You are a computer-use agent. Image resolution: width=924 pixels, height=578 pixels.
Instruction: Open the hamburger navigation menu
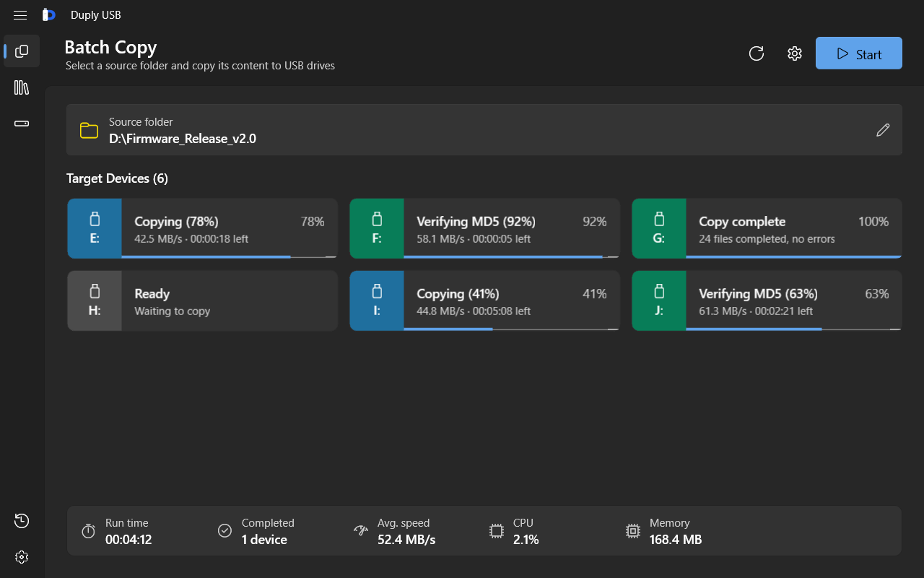pyautogui.click(x=20, y=15)
